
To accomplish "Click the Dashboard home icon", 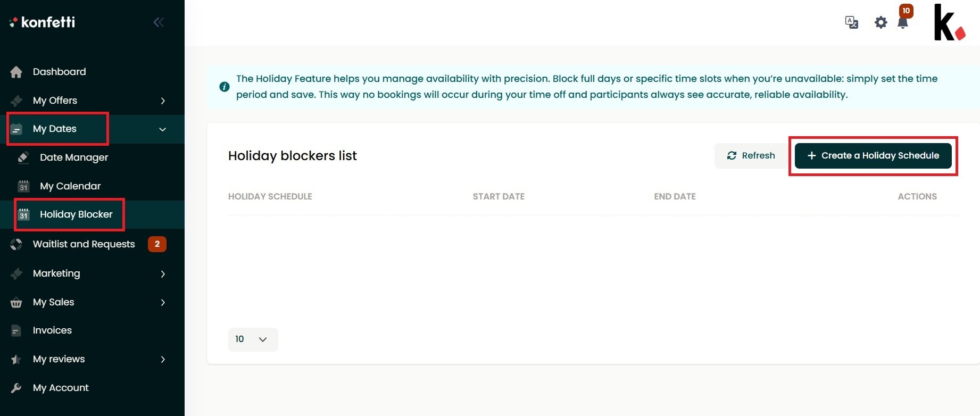I will click(x=16, y=72).
